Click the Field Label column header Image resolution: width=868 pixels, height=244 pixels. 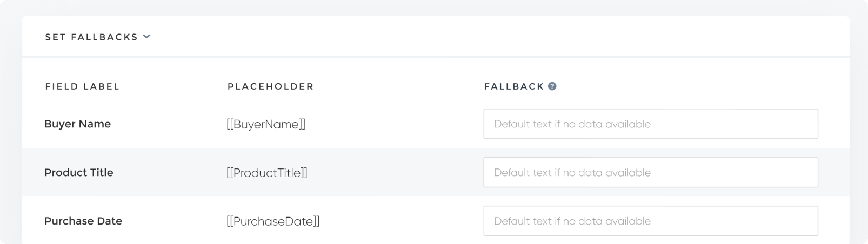click(x=82, y=86)
